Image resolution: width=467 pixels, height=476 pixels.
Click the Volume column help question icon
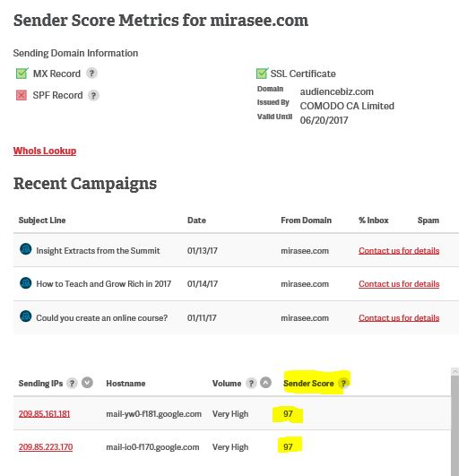(251, 383)
